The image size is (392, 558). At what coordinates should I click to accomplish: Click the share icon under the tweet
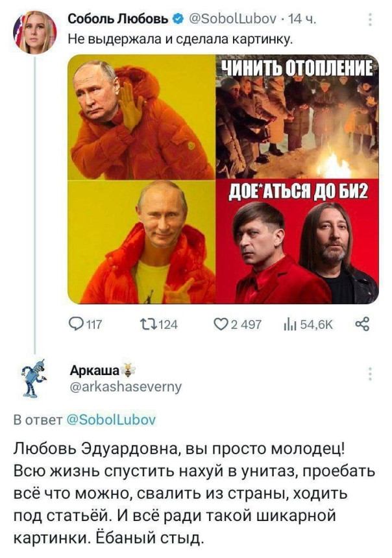click(x=363, y=324)
